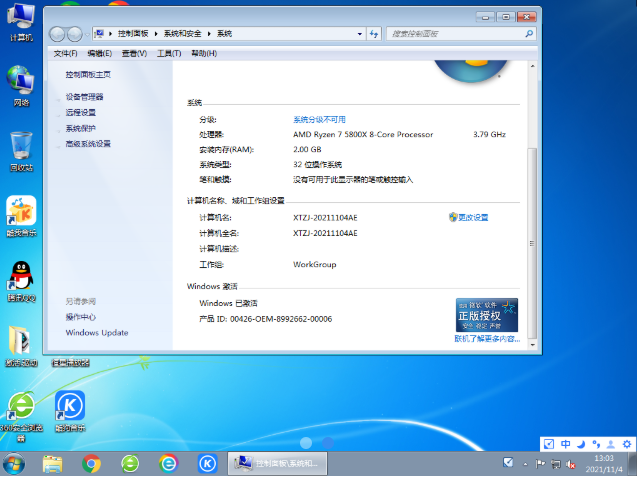Open the 文件(F) menu
Screen dimensions: 639x478
[65, 53]
